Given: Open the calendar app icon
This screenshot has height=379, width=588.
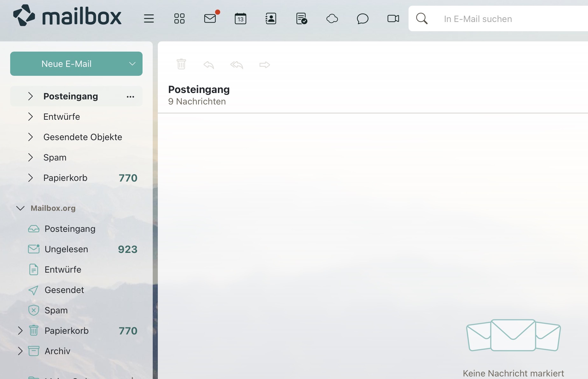Looking at the screenshot, I should pos(240,19).
